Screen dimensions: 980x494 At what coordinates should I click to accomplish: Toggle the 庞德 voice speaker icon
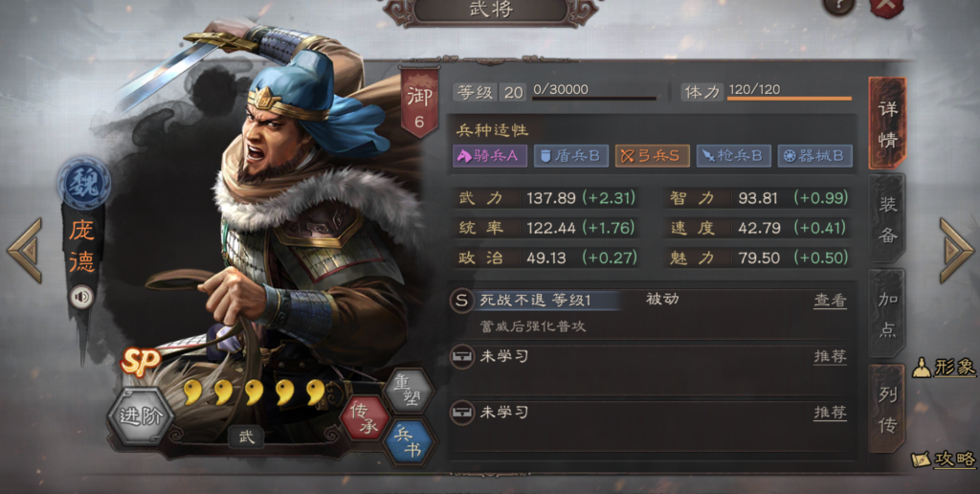pos(82,298)
